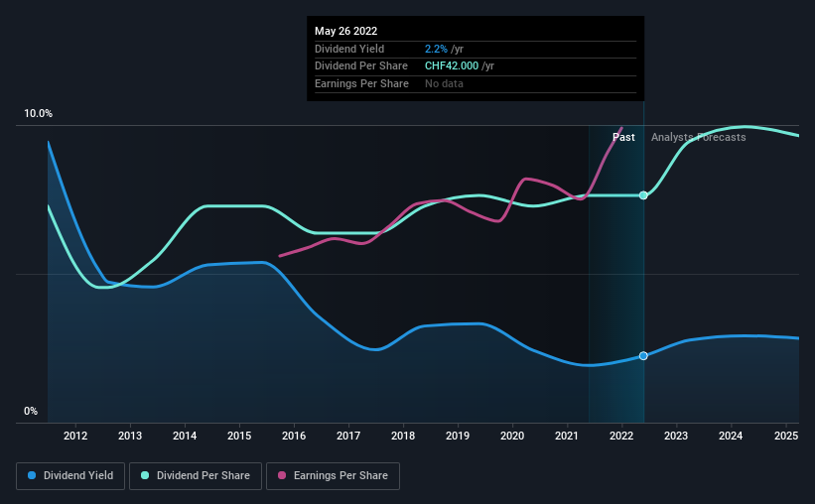815x504 pixels.
Task: Click the teal data point marker at 2022
Action: [x=643, y=195]
